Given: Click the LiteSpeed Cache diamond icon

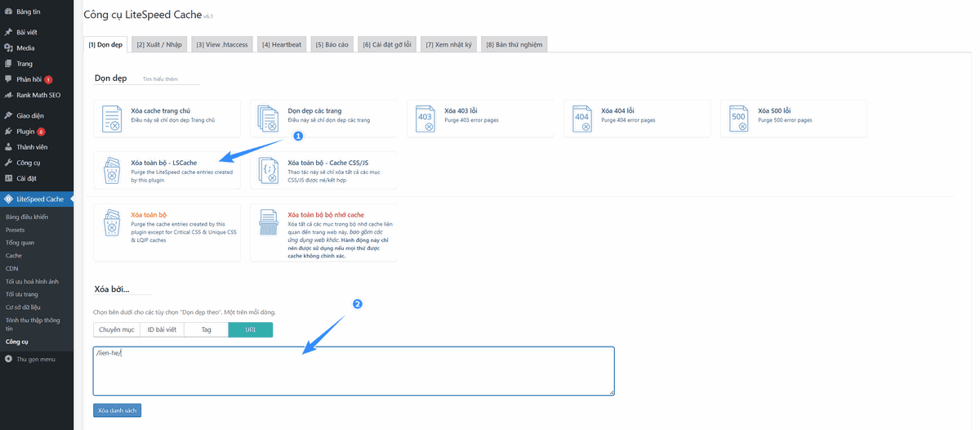Looking at the screenshot, I should tap(8, 199).
